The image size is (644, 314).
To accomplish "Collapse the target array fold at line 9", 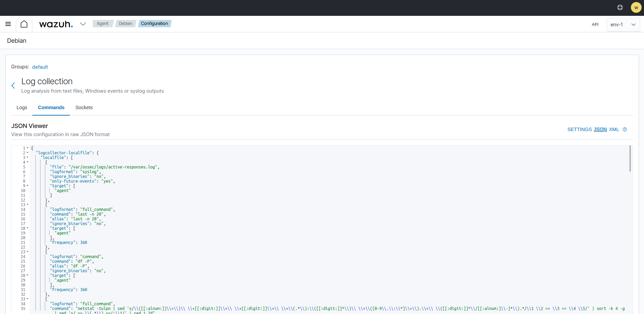I will [x=28, y=186].
